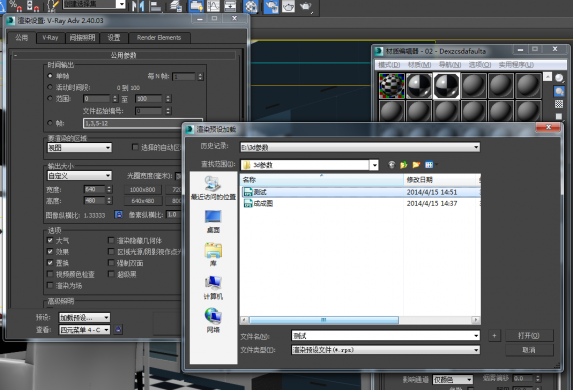Open the Output Size custom dropdown
This screenshot has width=573, height=390.
tap(79, 176)
